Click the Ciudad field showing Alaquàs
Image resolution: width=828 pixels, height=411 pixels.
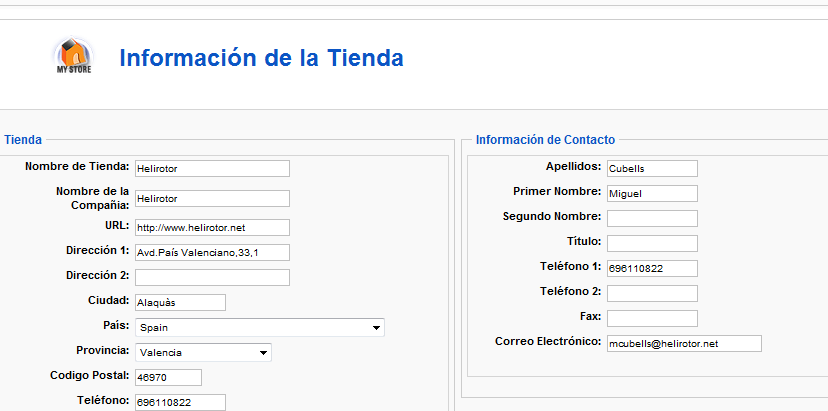pos(181,303)
